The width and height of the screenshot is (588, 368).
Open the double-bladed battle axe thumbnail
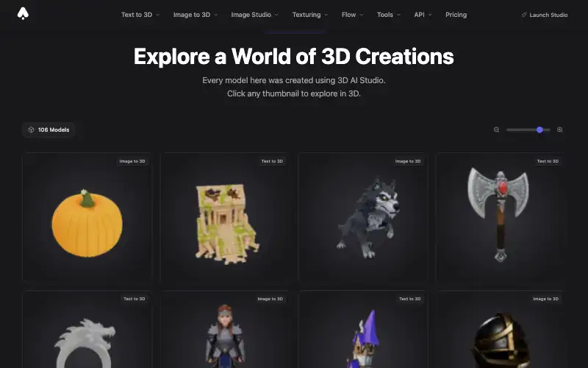(501, 217)
